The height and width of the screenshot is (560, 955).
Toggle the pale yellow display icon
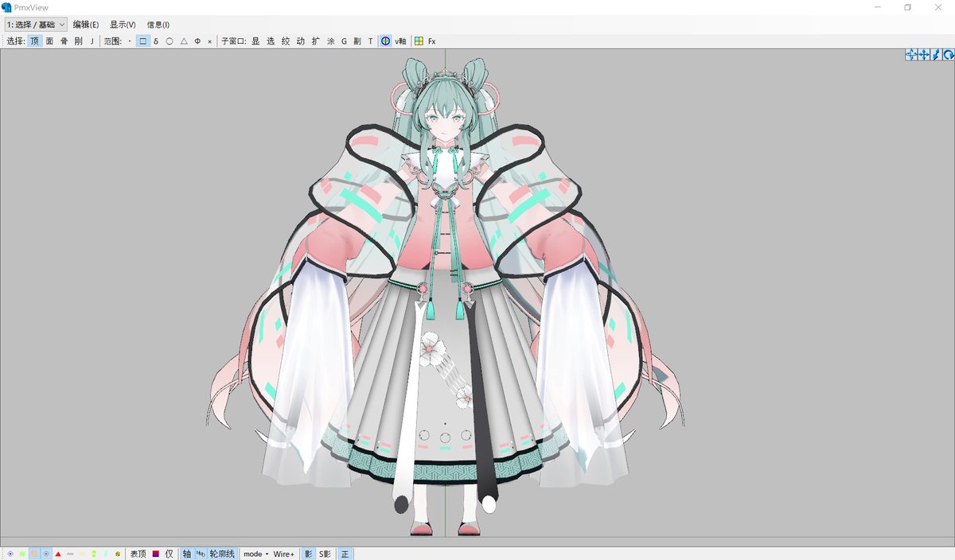[82, 554]
